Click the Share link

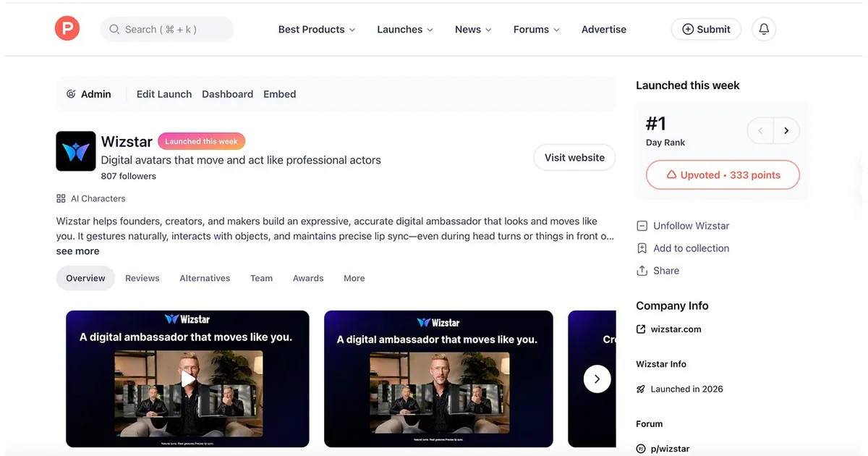point(666,271)
